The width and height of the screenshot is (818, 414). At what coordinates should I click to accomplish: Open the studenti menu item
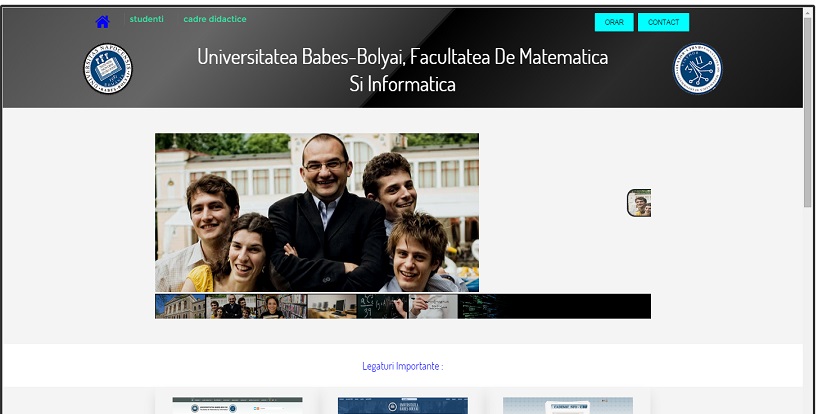click(147, 19)
